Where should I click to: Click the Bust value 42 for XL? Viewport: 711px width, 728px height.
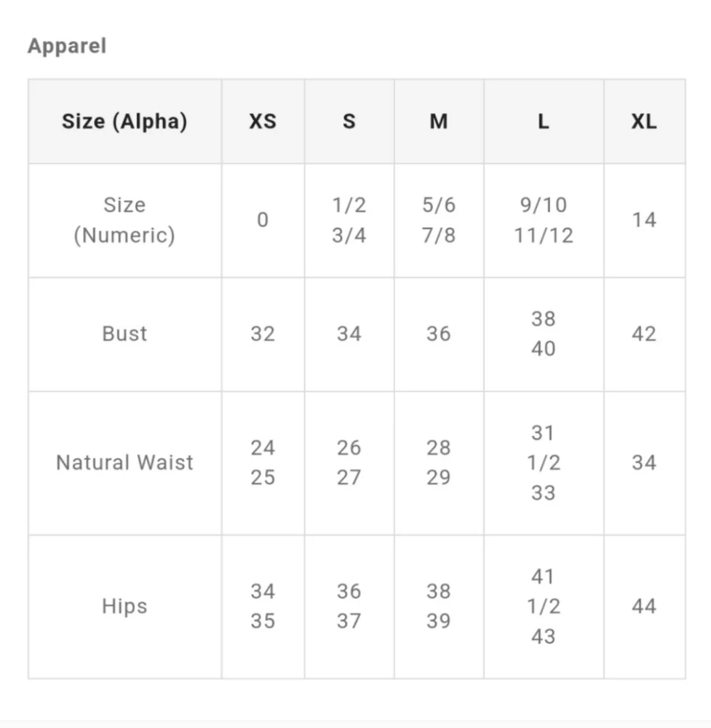click(x=644, y=333)
